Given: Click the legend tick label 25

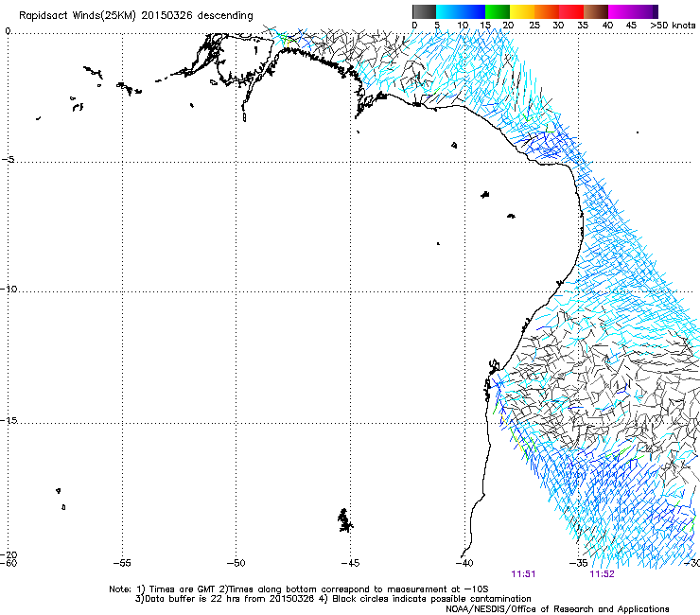Looking at the screenshot, I should pos(534,26).
